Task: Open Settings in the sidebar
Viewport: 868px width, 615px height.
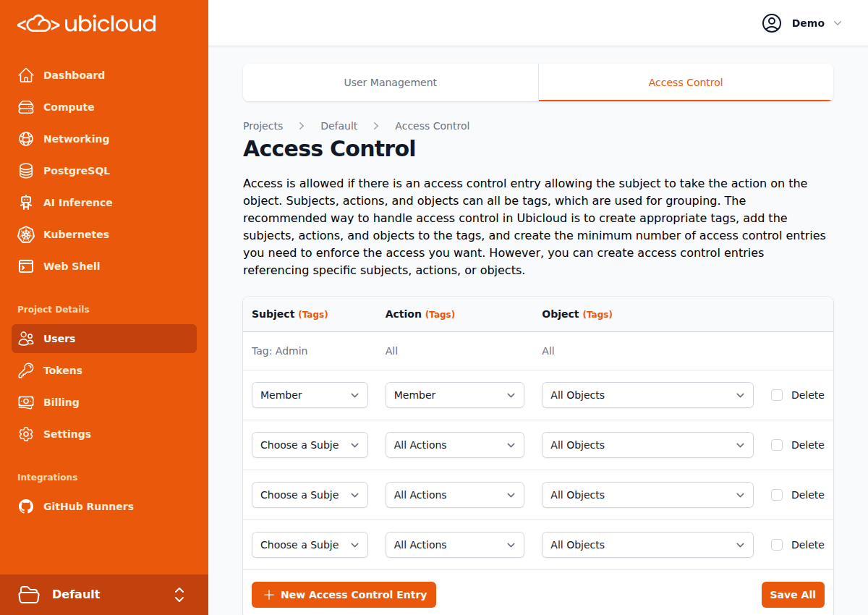Action: [x=104, y=434]
